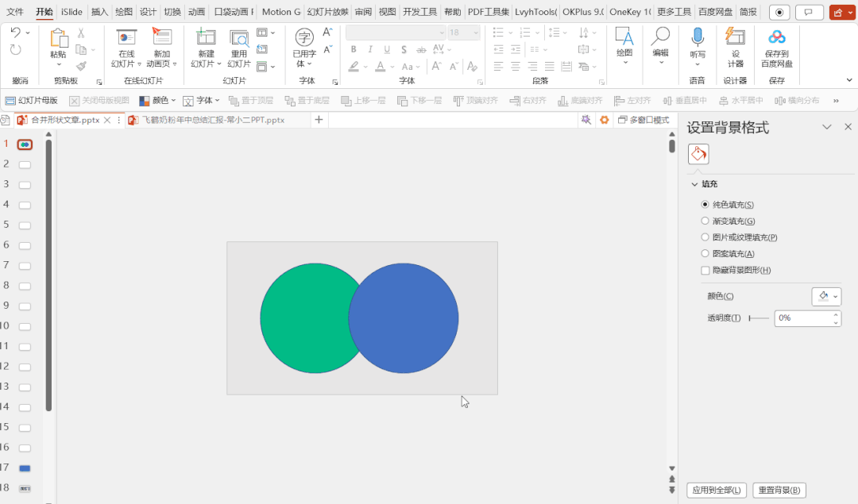Open the slide section dropdown
This screenshot has width=858, height=504.
(265, 67)
